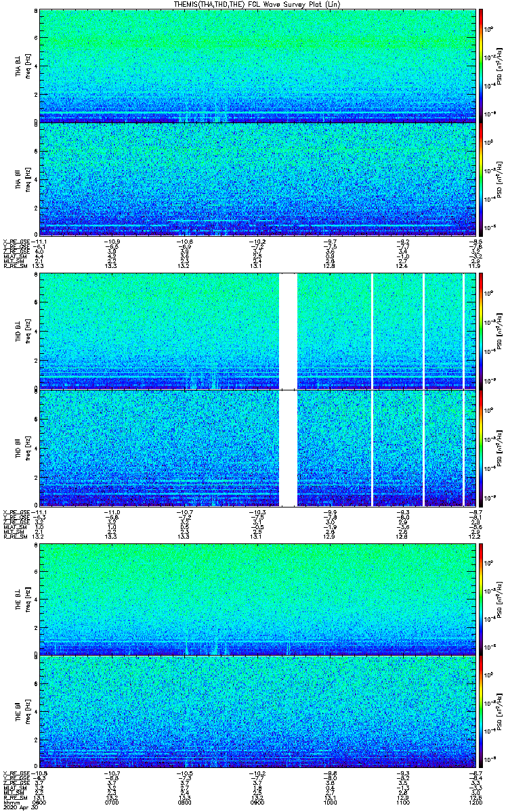Click the THE B-perpendicular color bar
This screenshot has width=508, height=812.
click(482, 598)
